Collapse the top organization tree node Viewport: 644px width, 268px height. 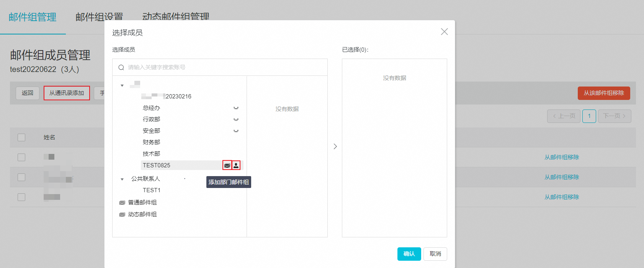pos(122,85)
